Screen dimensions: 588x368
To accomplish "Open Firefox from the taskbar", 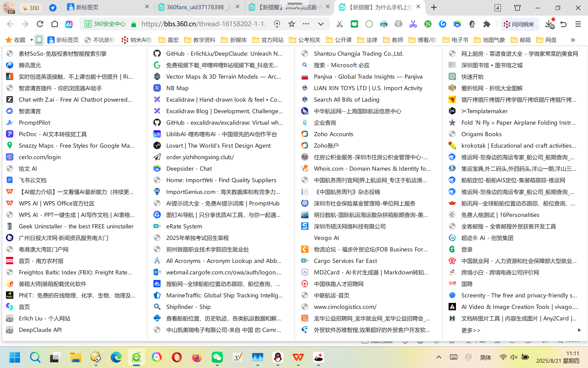I will click(x=197, y=357).
